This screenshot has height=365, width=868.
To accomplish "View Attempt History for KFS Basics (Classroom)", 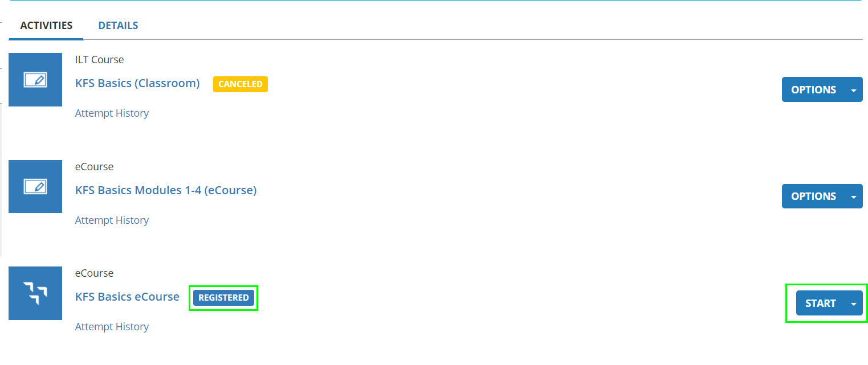I will point(112,113).
